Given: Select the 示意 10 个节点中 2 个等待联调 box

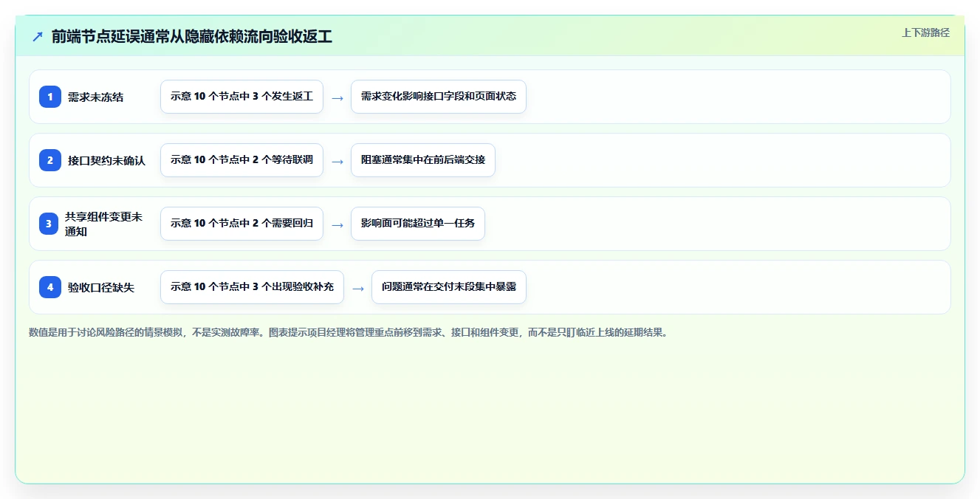Looking at the screenshot, I should tap(241, 160).
